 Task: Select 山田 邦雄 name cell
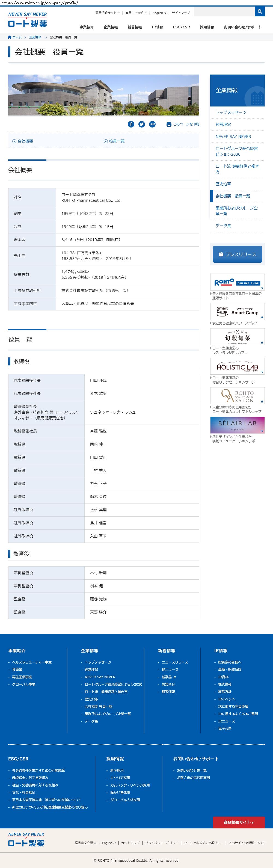[x=142, y=380]
